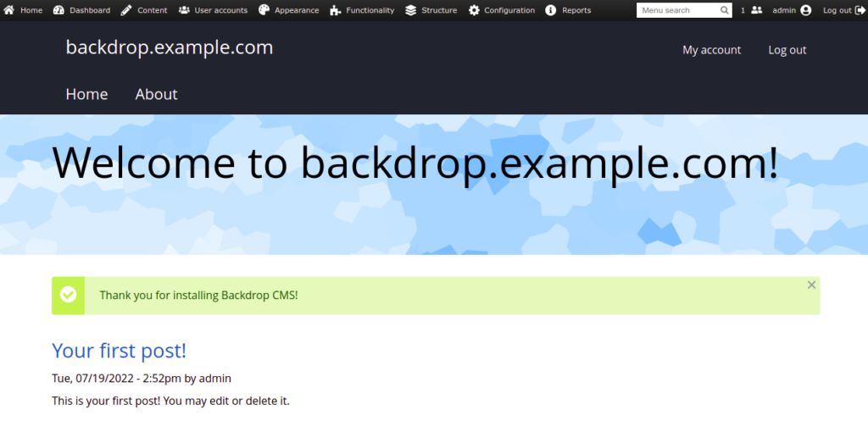Click the house icon in admin bar
This screenshot has width=868, height=432.
point(8,10)
